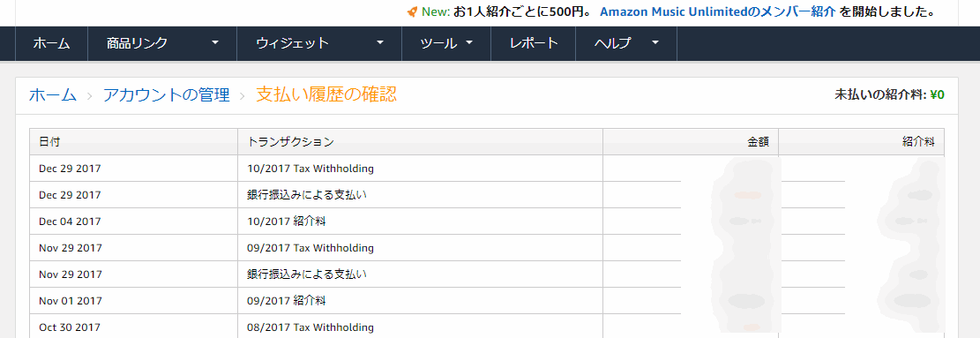Click the 紹介料 column header
This screenshot has width=980, height=338.
point(919,142)
